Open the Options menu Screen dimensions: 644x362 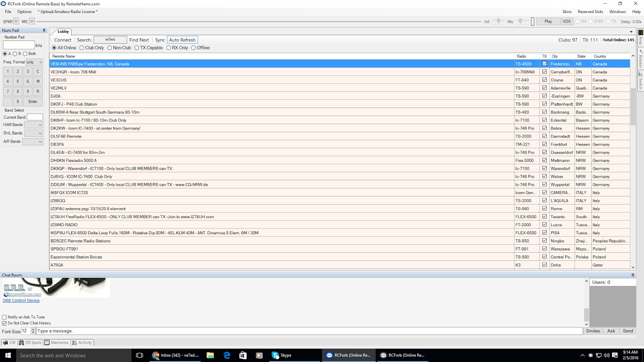(x=24, y=12)
